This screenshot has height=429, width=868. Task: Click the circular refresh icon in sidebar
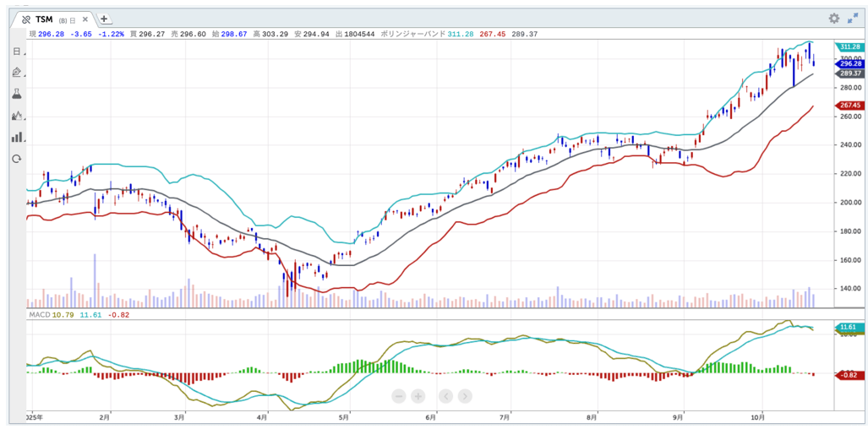[16, 159]
